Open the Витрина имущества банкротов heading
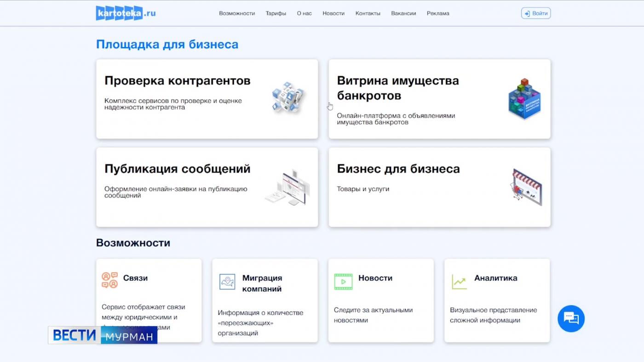Image resolution: width=644 pixels, height=362 pixels. [x=398, y=88]
